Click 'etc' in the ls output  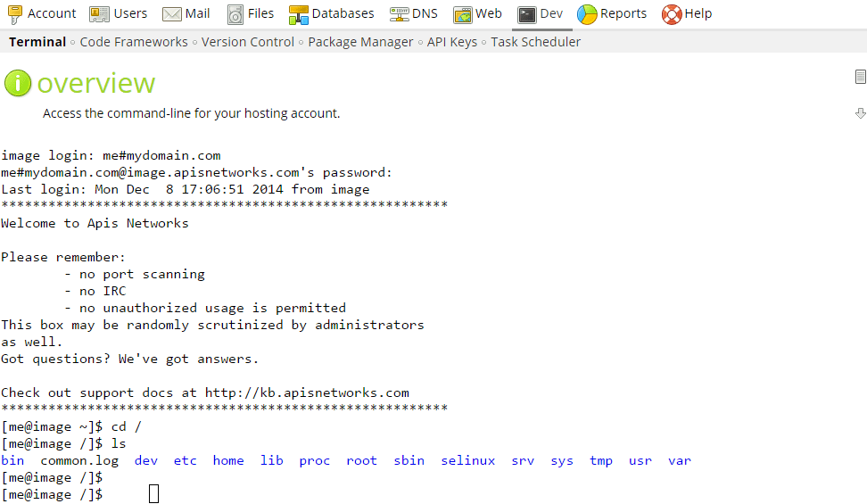pos(186,460)
